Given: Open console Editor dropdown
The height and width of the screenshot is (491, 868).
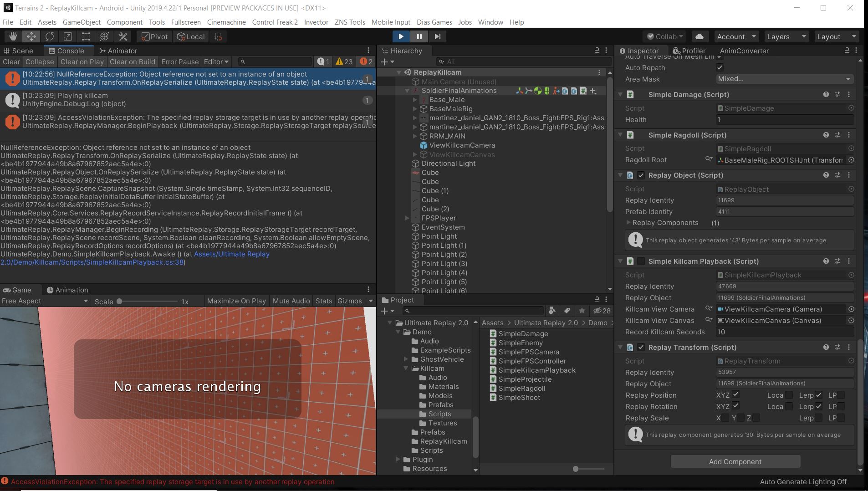Looking at the screenshot, I should point(216,61).
